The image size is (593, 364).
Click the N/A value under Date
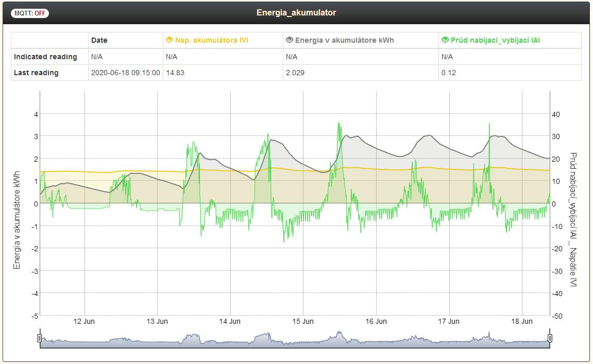(x=97, y=57)
